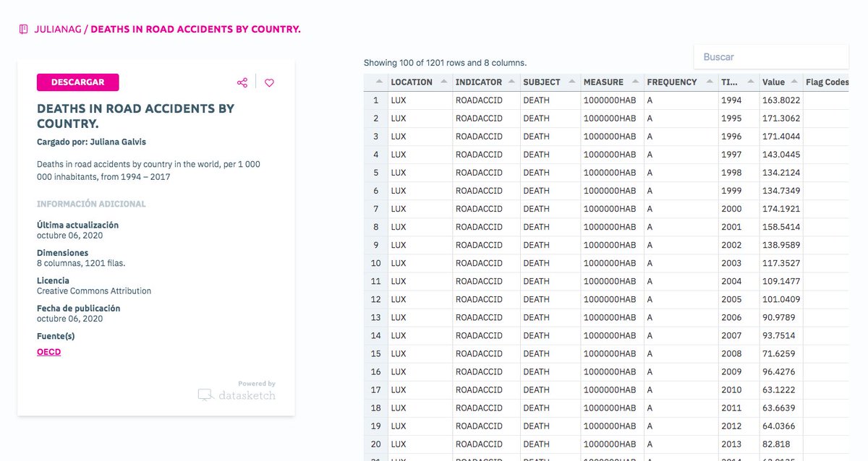Click the book icon beside JULIANAG
Viewport: 868px width, 461px height.
pos(24,30)
